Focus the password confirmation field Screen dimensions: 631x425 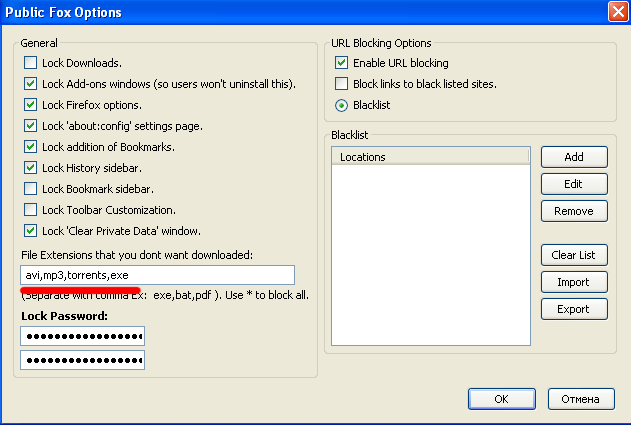coord(82,359)
